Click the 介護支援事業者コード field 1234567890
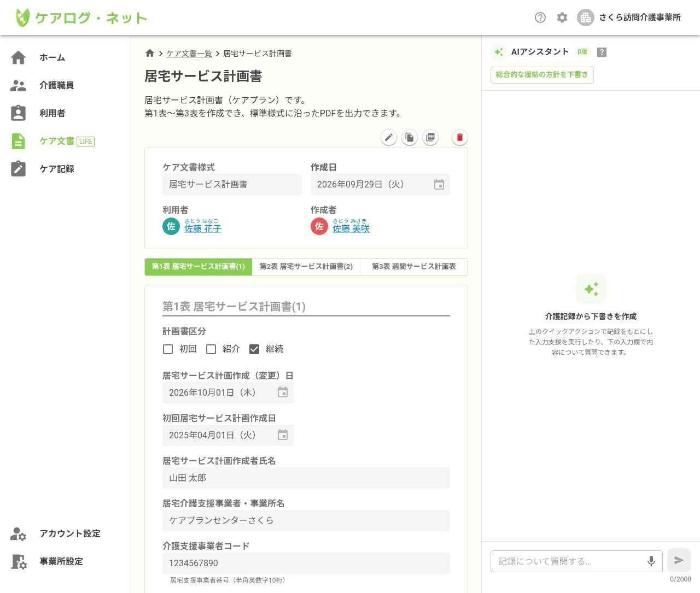The width and height of the screenshot is (700, 593). click(306, 563)
